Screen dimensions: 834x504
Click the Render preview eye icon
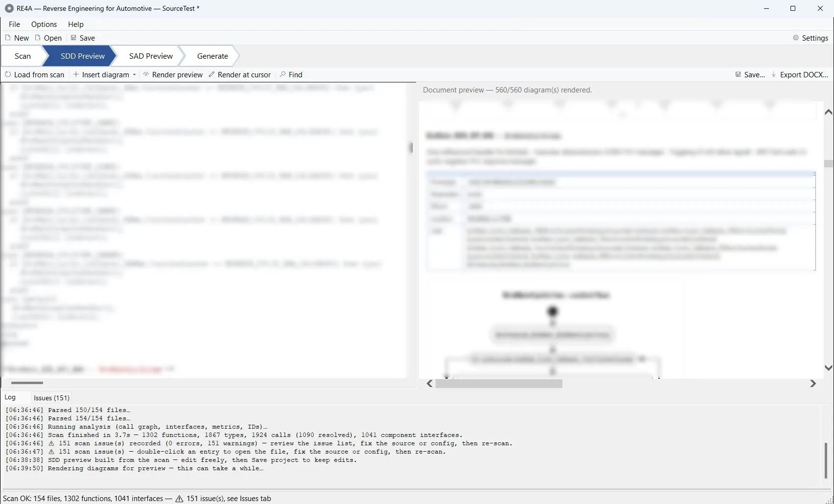click(146, 74)
